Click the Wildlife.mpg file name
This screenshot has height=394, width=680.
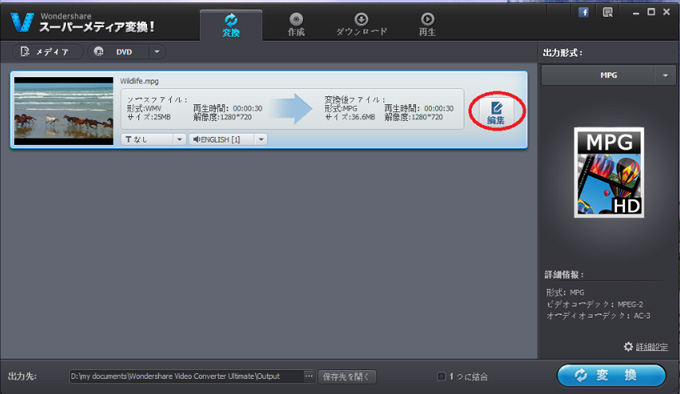(x=139, y=81)
